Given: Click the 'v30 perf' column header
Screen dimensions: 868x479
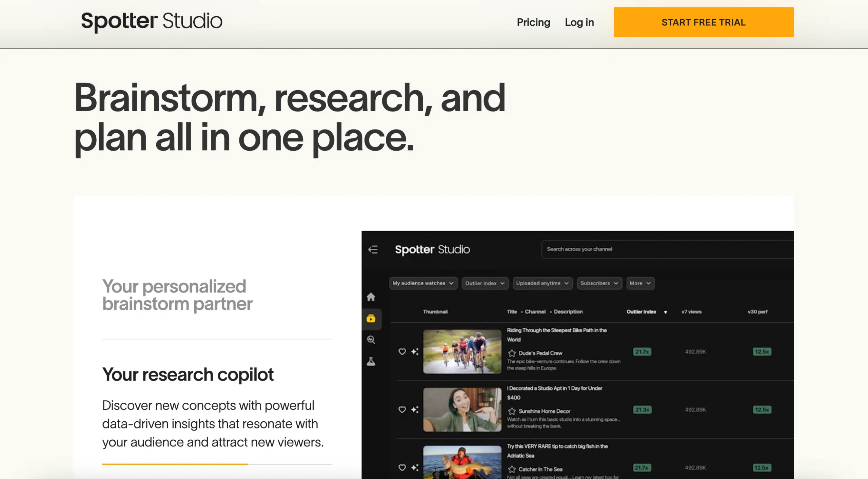Looking at the screenshot, I should coord(757,312).
